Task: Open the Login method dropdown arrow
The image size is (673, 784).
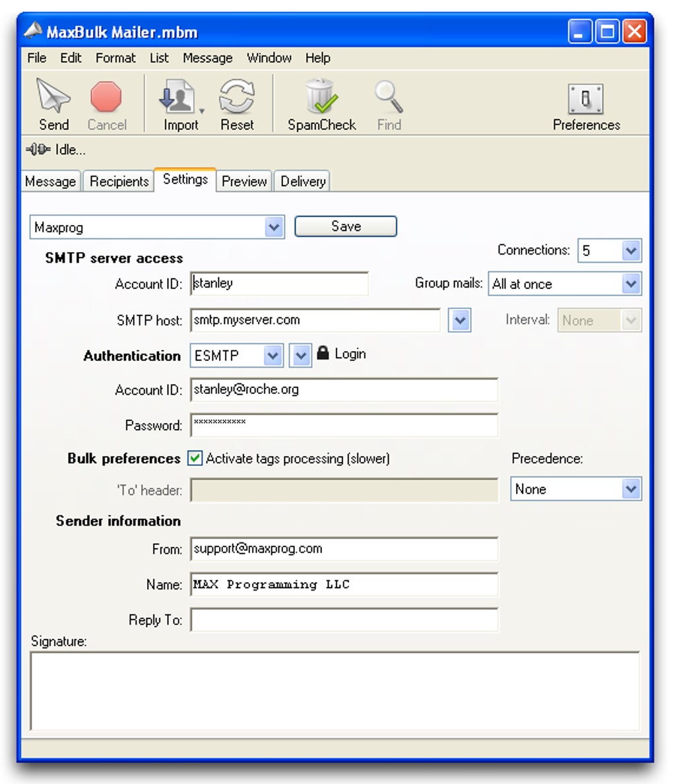Action: pos(300,356)
